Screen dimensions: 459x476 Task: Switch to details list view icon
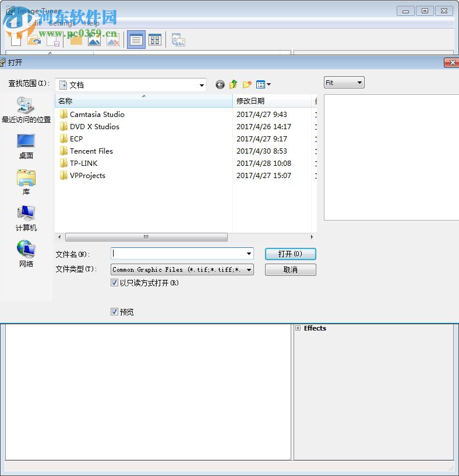[136, 40]
